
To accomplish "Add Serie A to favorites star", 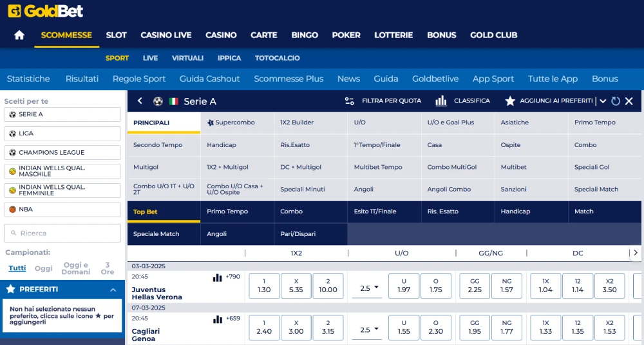I will [x=510, y=101].
